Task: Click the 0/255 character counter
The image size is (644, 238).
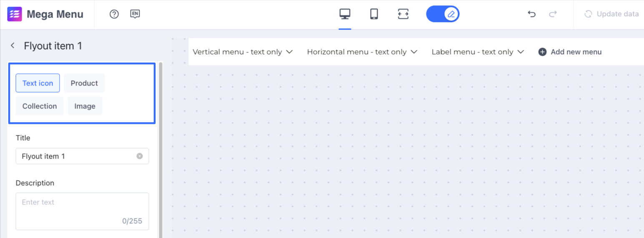Action: pos(132,221)
